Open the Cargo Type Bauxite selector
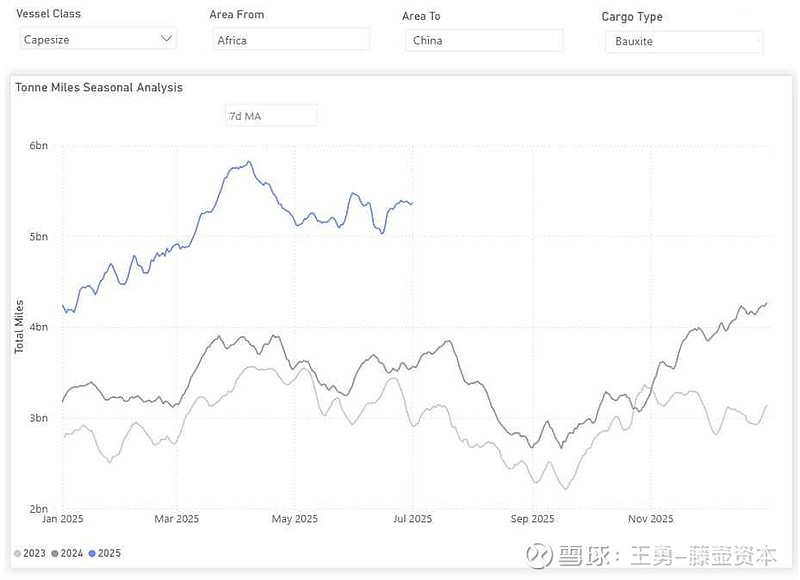This screenshot has width=800, height=580. pos(683,41)
